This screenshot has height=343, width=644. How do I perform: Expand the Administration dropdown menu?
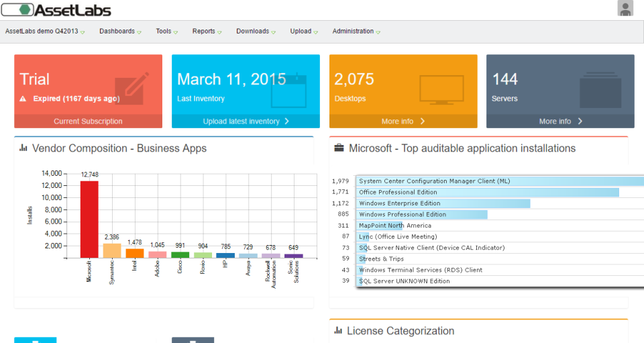pos(356,32)
